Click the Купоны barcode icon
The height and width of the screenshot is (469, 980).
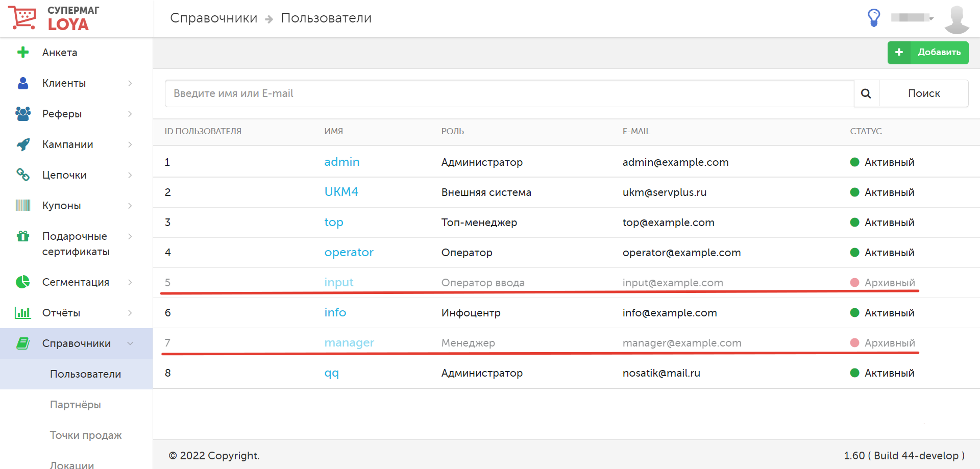click(x=23, y=205)
